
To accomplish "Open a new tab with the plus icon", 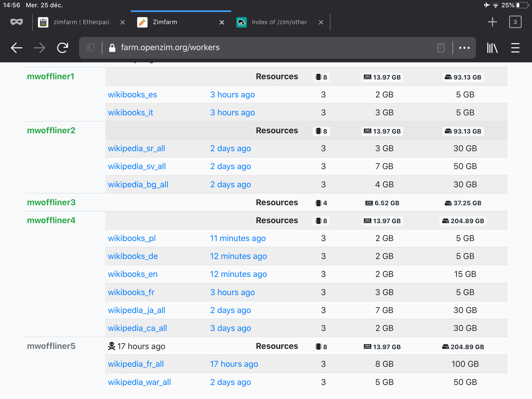I will click(493, 22).
